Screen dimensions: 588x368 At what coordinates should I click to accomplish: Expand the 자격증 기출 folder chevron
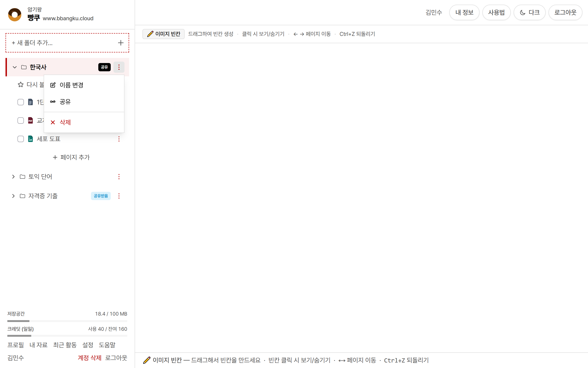click(x=13, y=196)
